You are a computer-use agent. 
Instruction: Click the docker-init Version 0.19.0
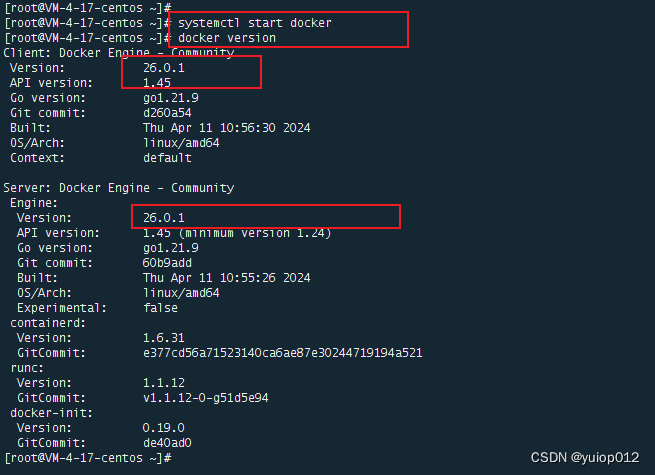(164, 428)
